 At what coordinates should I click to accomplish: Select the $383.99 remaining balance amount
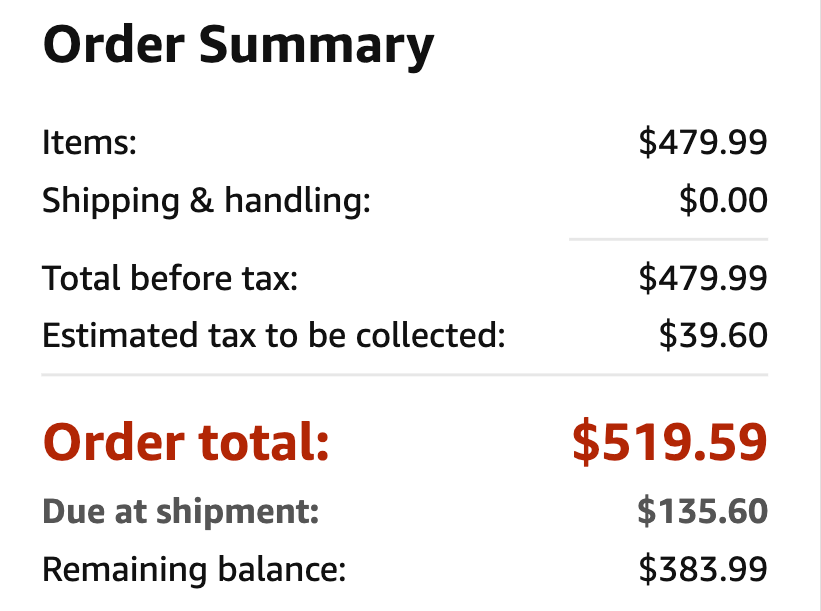pyautogui.click(x=703, y=570)
